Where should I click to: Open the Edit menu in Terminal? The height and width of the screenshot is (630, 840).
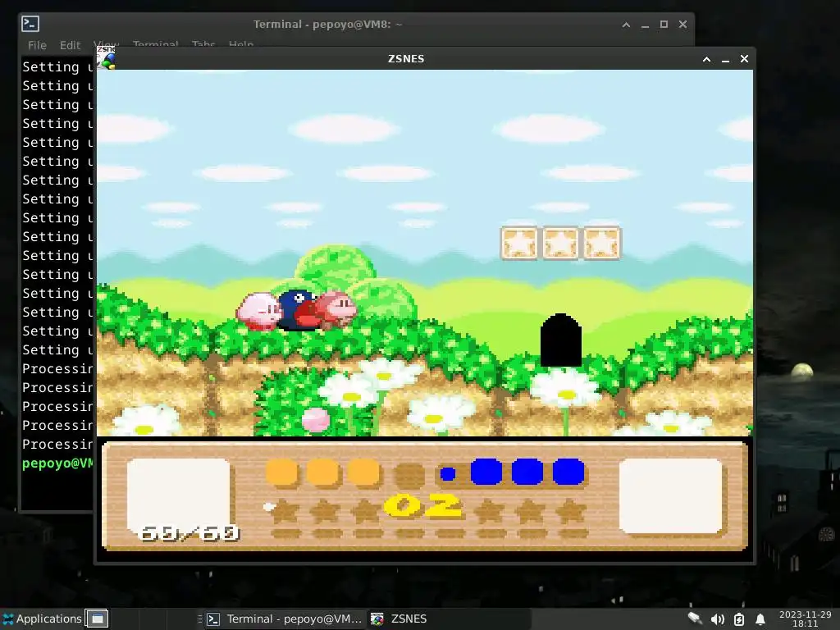tap(71, 45)
